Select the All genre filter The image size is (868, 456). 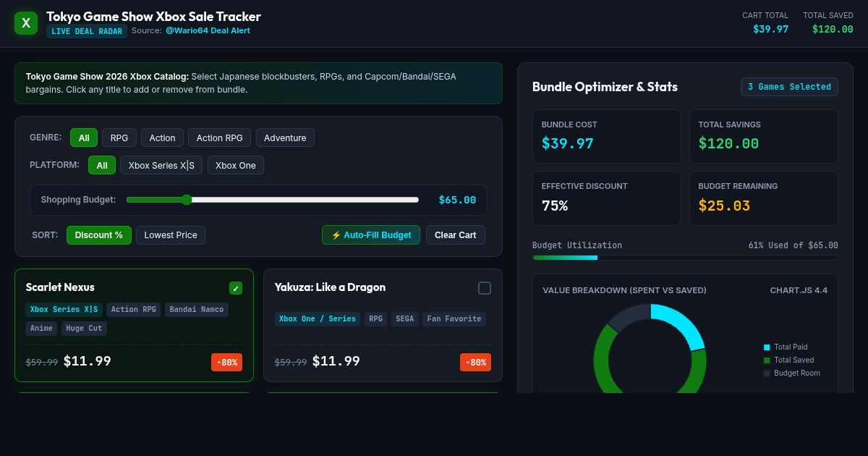point(84,138)
